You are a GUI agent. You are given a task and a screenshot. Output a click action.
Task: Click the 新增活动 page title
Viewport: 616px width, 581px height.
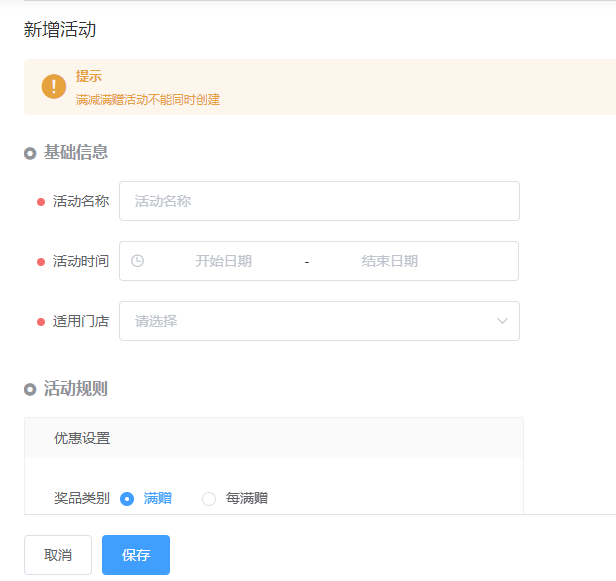pyautogui.click(x=60, y=29)
